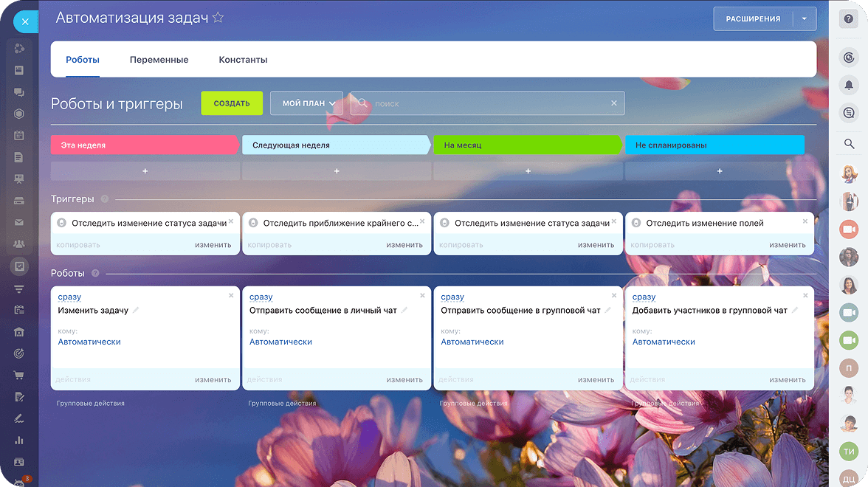Screen dimensions: 868x487
Task: Close the slider with the X button
Action: tap(25, 21)
